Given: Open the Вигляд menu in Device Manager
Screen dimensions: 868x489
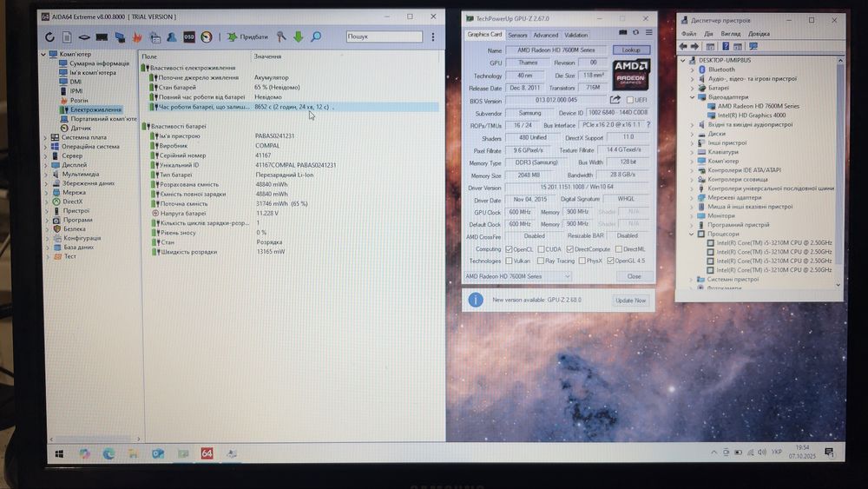Looking at the screenshot, I should [731, 34].
